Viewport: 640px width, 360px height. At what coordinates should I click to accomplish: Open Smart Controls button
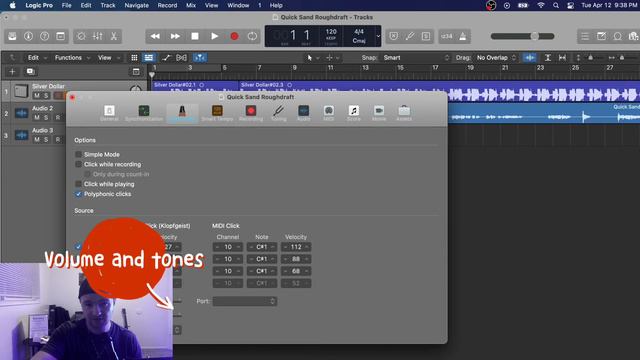81,36
